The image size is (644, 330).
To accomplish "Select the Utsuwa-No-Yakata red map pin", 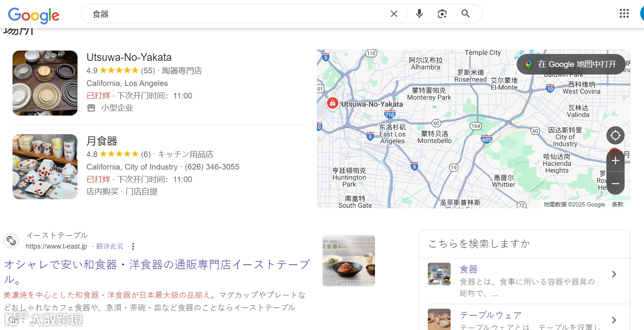I will pyautogui.click(x=332, y=103).
